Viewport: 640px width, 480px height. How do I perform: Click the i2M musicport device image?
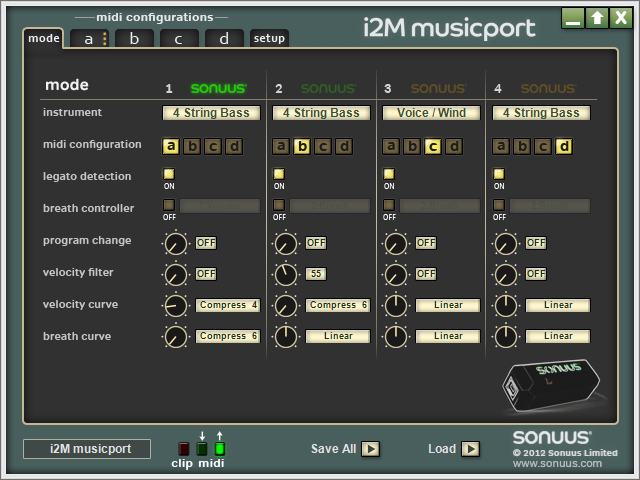551,385
